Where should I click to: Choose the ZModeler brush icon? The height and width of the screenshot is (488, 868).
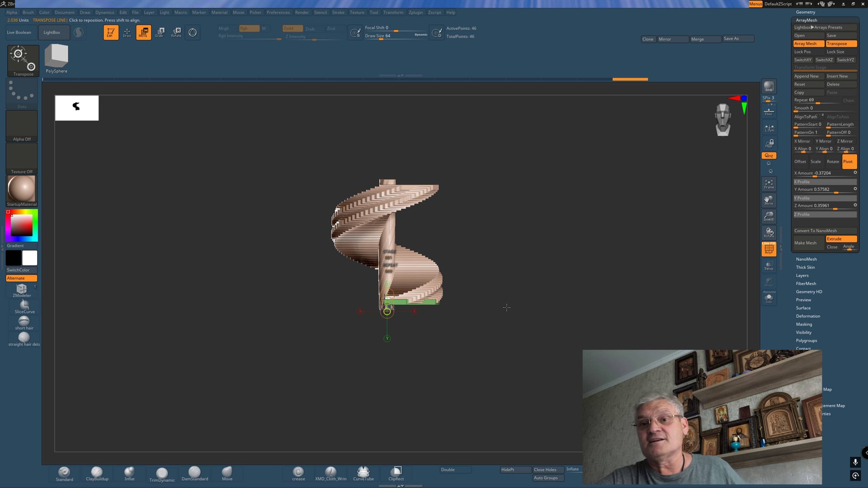(x=22, y=290)
